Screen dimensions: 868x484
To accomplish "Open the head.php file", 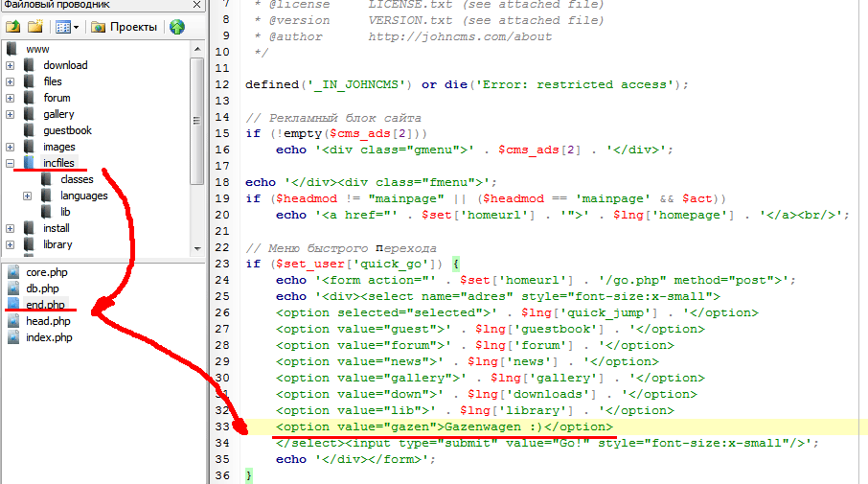I will tap(48, 321).
